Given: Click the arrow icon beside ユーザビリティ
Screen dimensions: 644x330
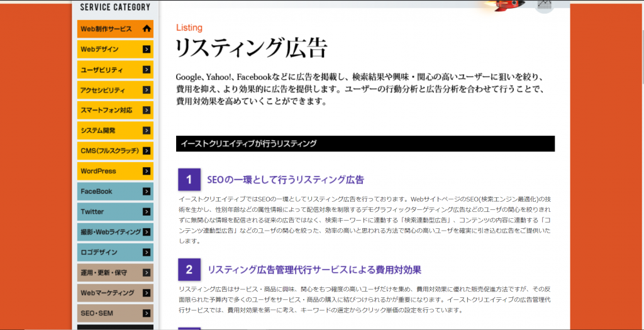Looking at the screenshot, I should pyautogui.click(x=147, y=70).
